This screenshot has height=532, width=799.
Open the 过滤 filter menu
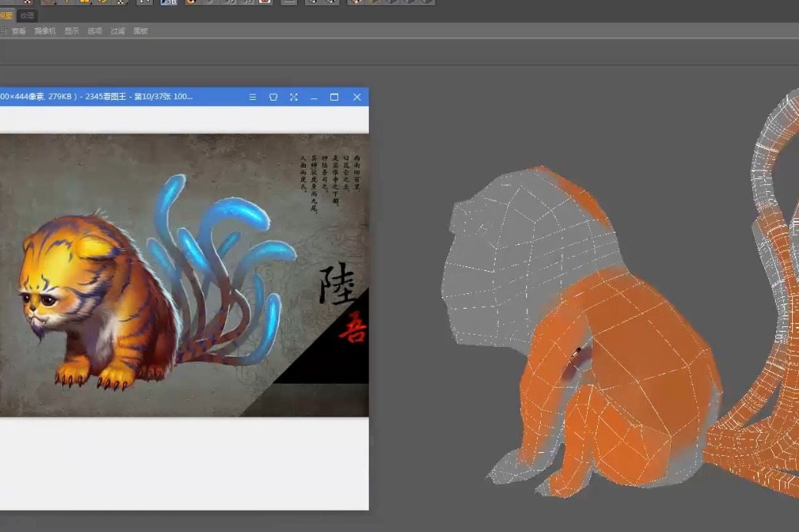coord(117,31)
